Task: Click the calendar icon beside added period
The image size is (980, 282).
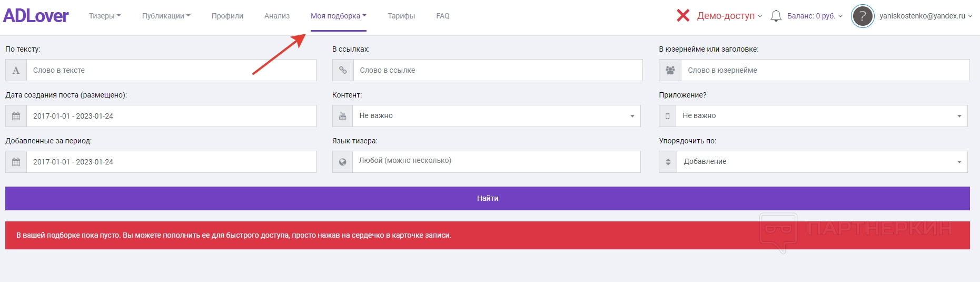Action: coord(16,162)
